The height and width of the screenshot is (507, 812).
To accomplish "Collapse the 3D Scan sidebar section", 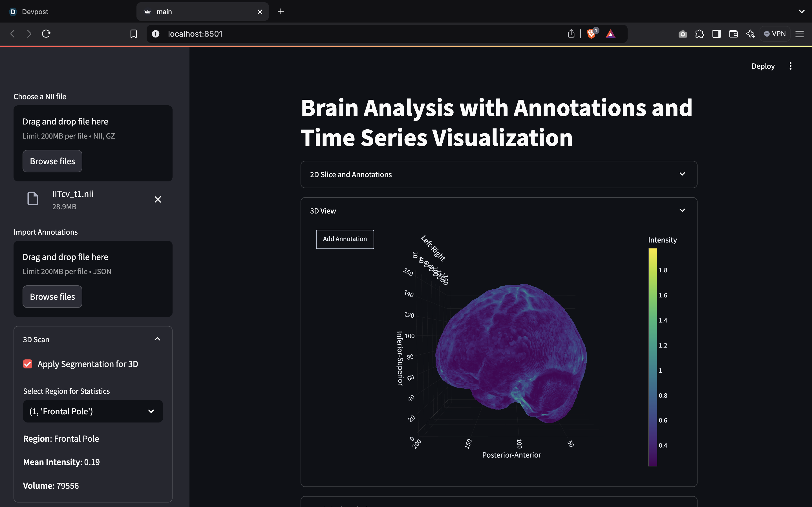I will [157, 339].
